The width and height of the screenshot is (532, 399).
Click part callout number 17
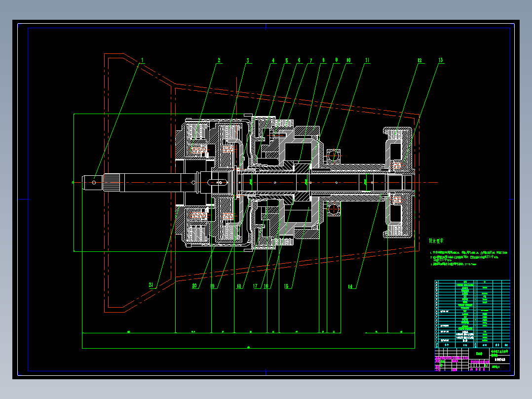256,286
